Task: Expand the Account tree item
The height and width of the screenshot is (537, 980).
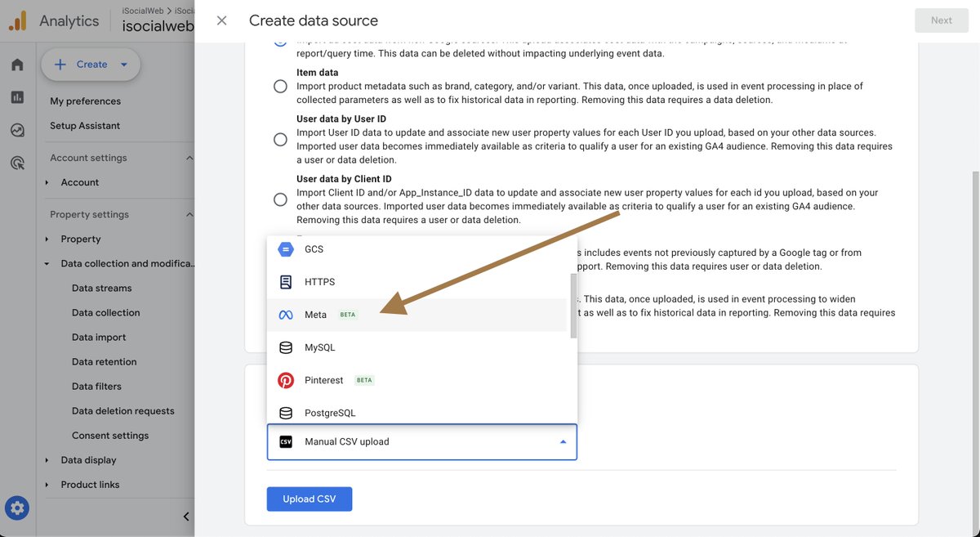Action: point(47,182)
